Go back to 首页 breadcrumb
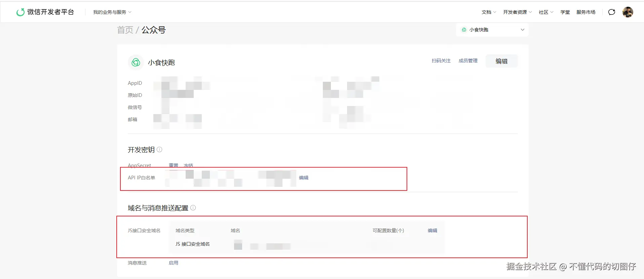This screenshot has width=644, height=279. click(125, 30)
